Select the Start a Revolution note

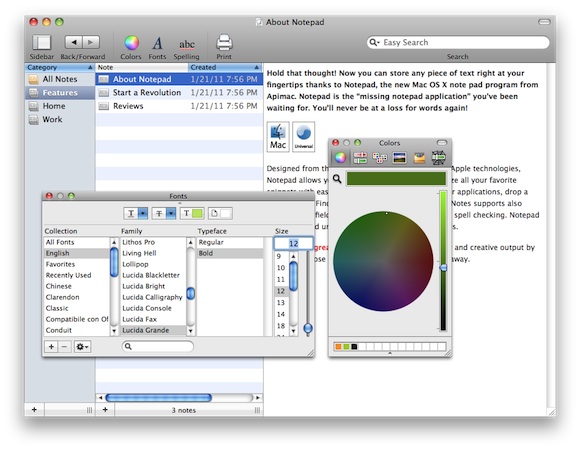coord(179,93)
